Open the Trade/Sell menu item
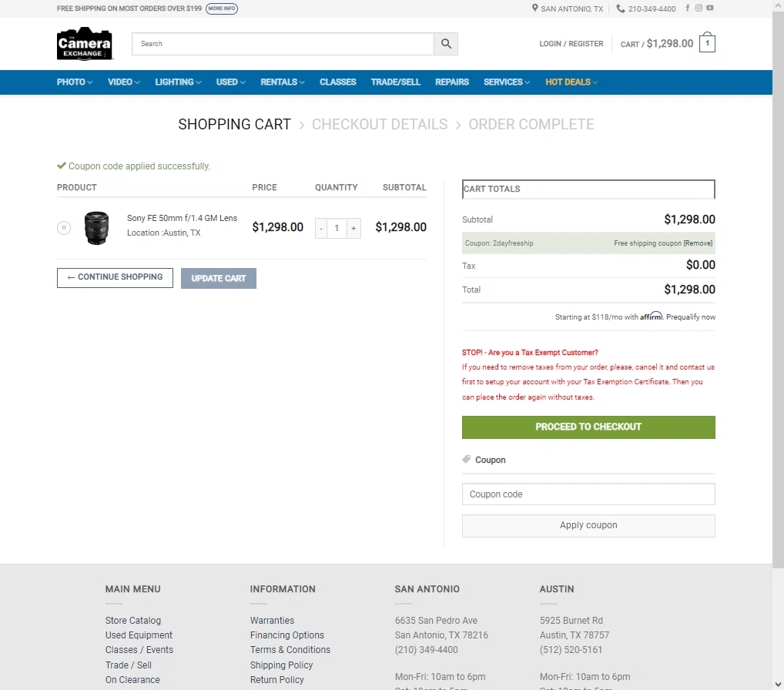This screenshot has width=784, height=690. [396, 82]
